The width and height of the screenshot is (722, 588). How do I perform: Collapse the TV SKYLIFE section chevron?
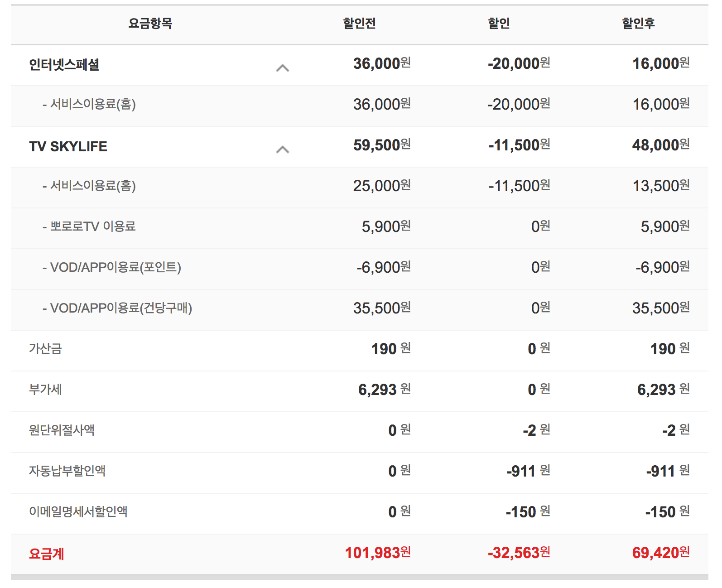tap(282, 149)
